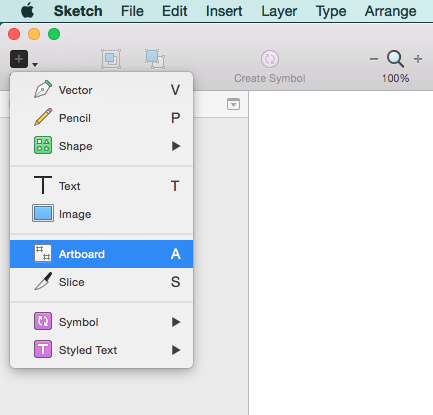Expand the Symbol submenu arrow
The width and height of the screenshot is (433, 415).
click(x=176, y=322)
